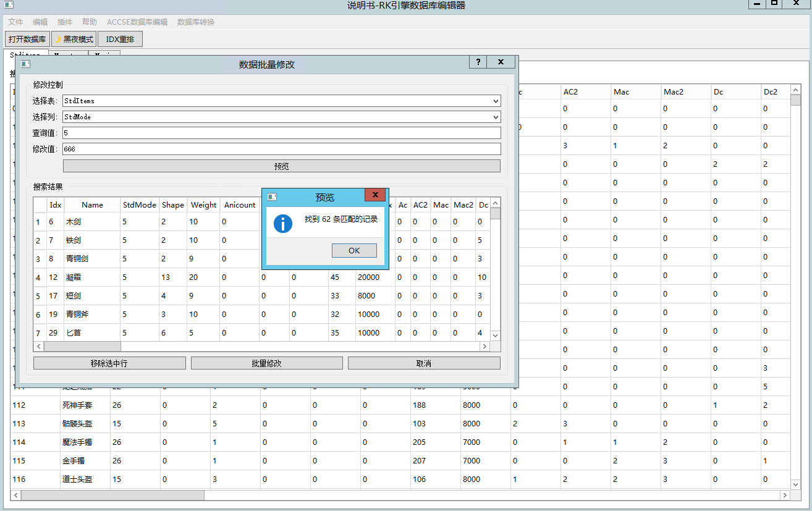Click down arrow of search results scrollbar
The height and width of the screenshot is (511, 812).
495,335
